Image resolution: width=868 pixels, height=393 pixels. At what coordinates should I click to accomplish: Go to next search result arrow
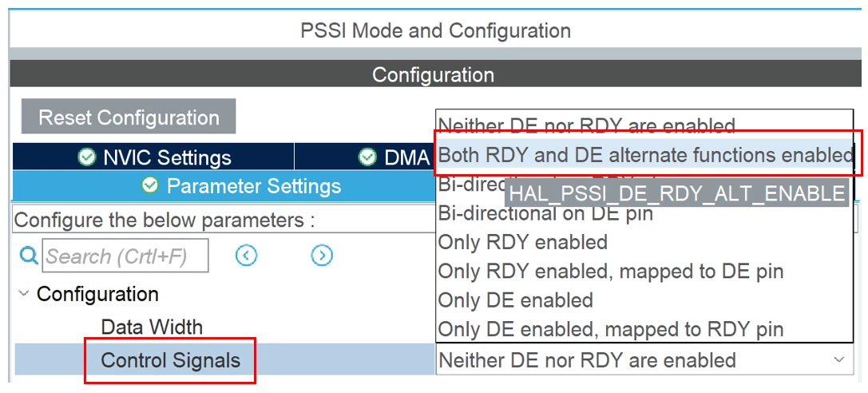[322, 256]
